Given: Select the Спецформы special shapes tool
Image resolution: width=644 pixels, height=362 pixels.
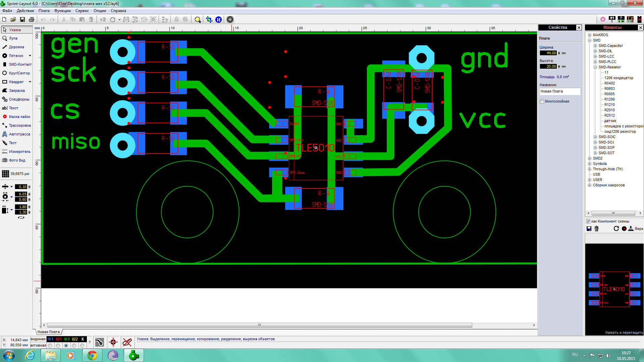Looking at the screenshot, I should click(x=16, y=99).
